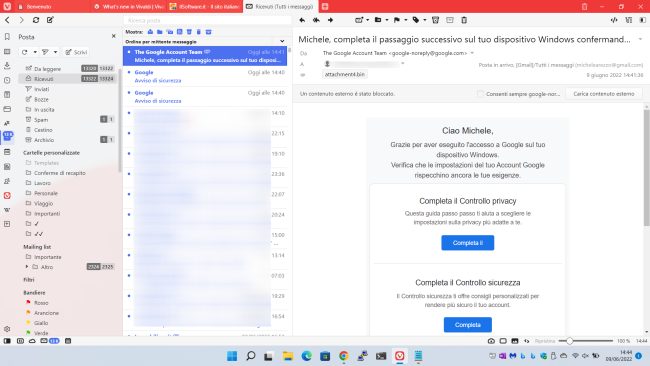650x366 pixels.
Task: Reload the current page
Action: coord(36,20)
